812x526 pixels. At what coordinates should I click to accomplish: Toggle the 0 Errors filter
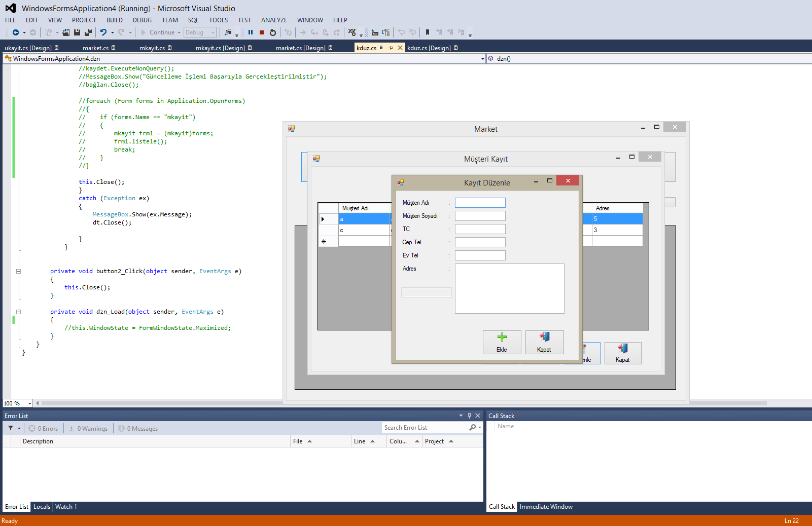(x=43, y=429)
